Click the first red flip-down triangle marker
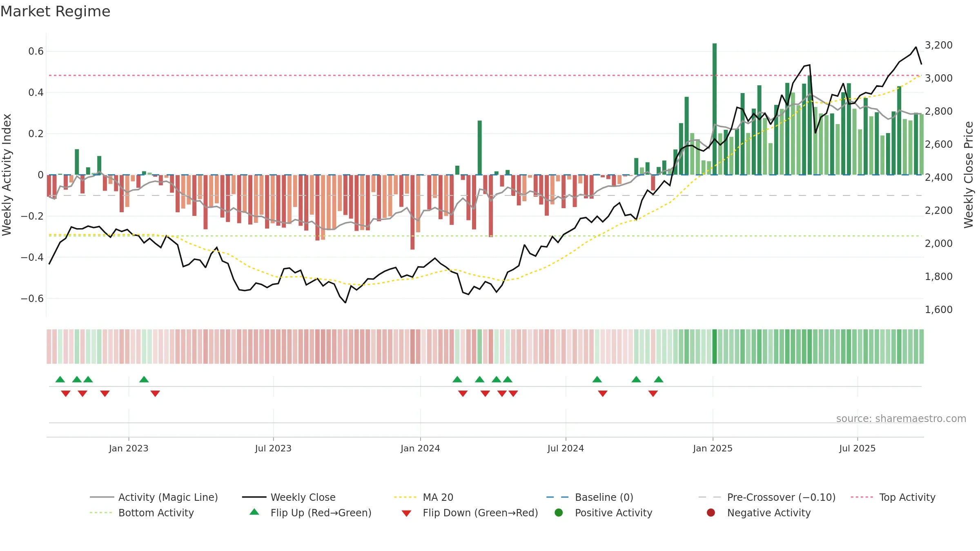The width and height of the screenshot is (980, 551). tap(66, 393)
